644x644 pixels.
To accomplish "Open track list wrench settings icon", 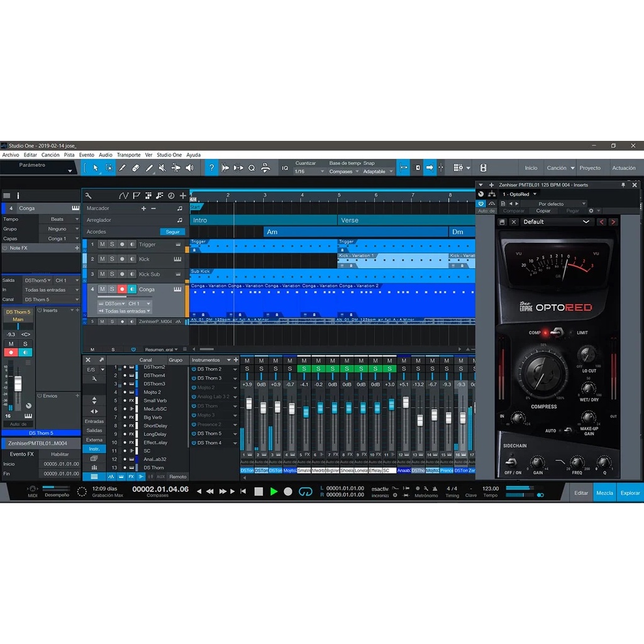I will pyautogui.click(x=88, y=196).
